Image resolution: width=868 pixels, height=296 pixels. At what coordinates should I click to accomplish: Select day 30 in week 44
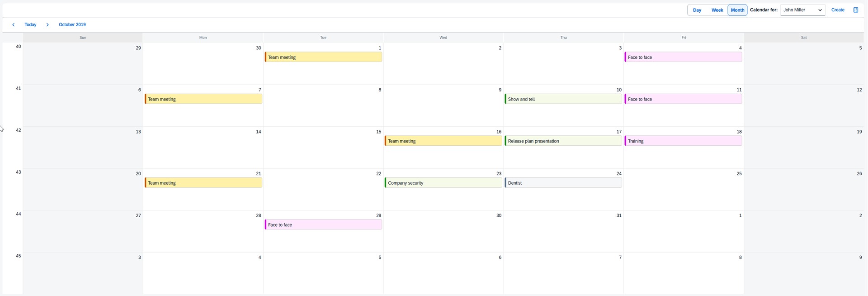point(443,231)
